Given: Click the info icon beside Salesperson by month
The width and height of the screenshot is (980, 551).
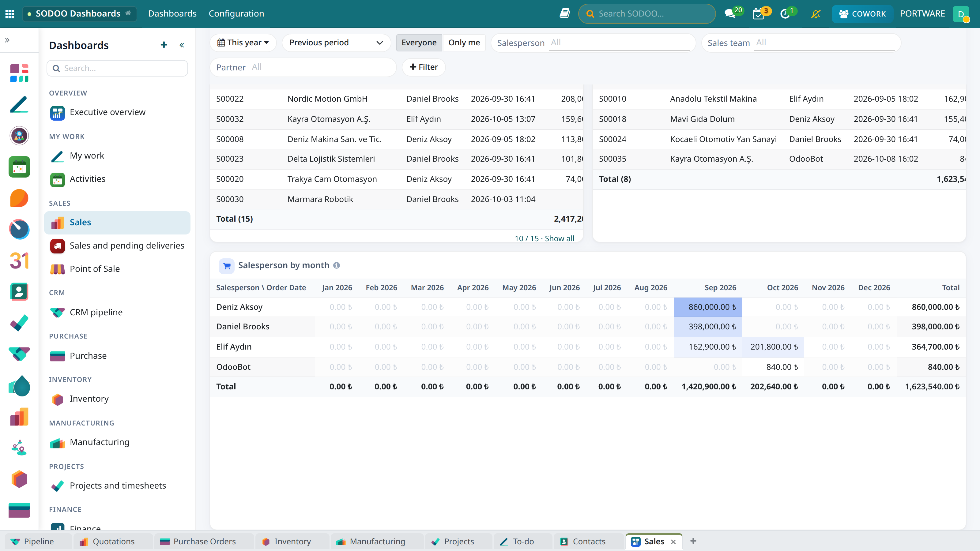Looking at the screenshot, I should pos(336,265).
